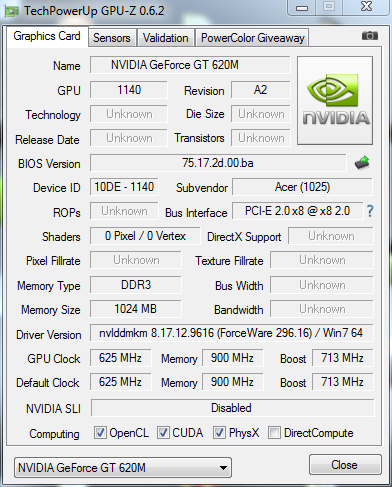392x487 pixels.
Task: Click GPU Clock row Memory 900 MHz field
Action: (233, 358)
